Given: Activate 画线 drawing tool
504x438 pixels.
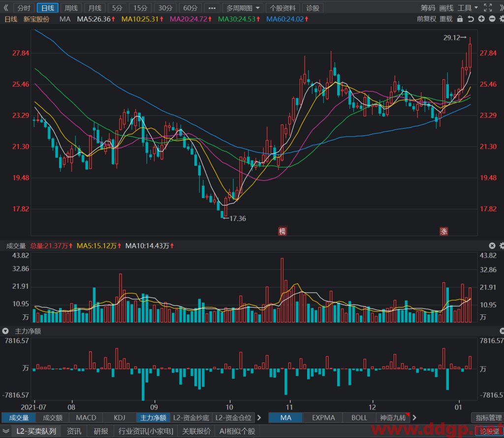Looking at the screenshot, I should click(446, 8).
